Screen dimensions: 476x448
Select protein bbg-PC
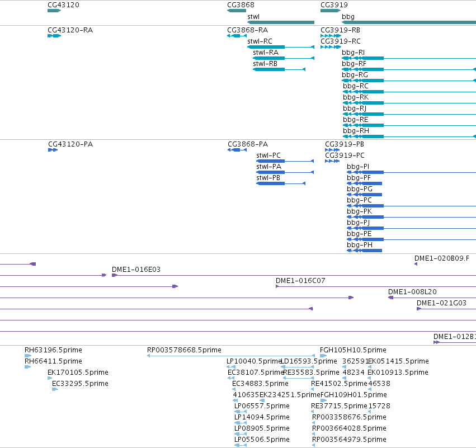(360, 200)
